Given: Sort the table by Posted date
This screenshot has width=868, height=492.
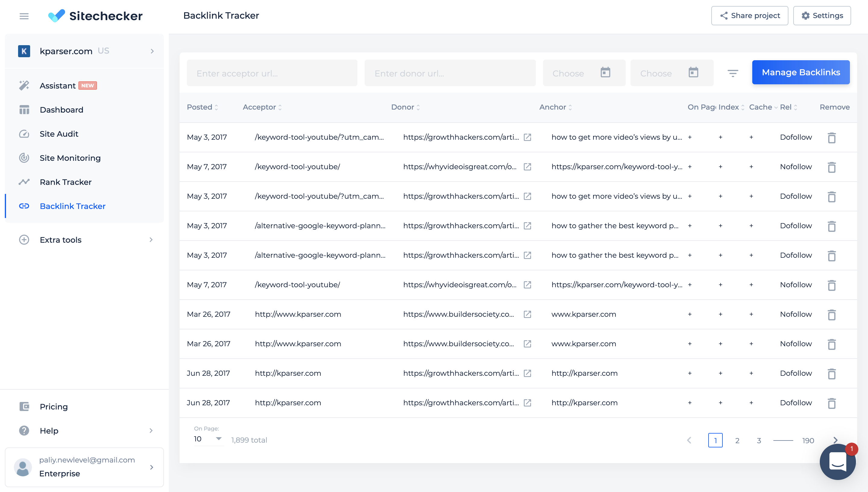Looking at the screenshot, I should (202, 107).
